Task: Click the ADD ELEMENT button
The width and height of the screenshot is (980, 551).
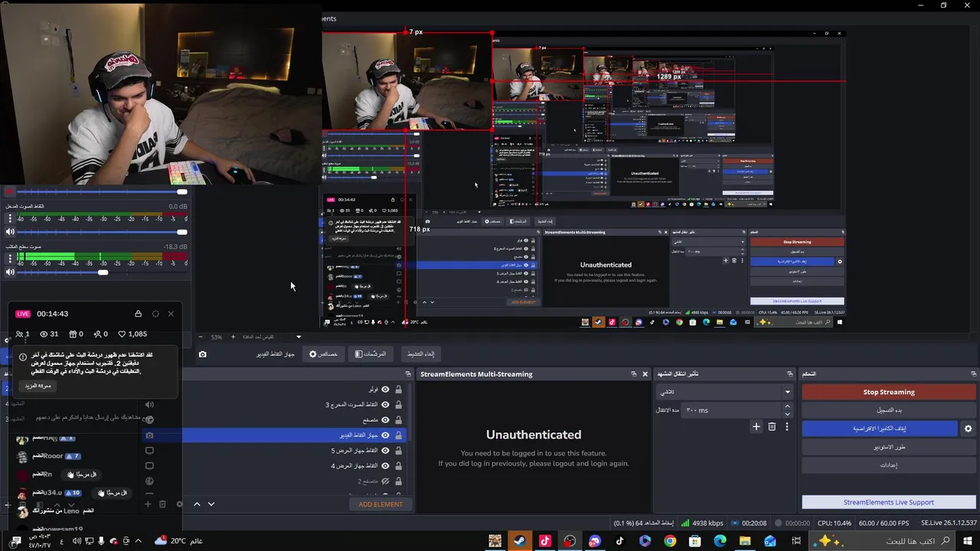Action: (381, 504)
